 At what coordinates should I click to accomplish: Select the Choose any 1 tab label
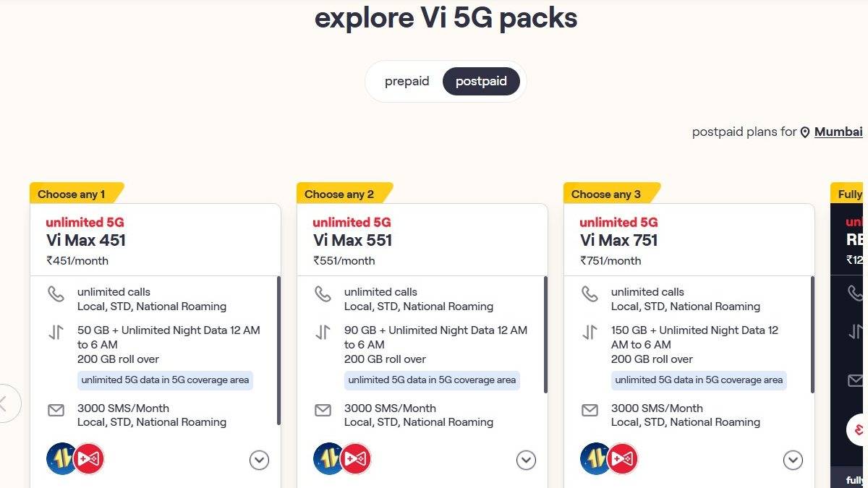[72, 194]
